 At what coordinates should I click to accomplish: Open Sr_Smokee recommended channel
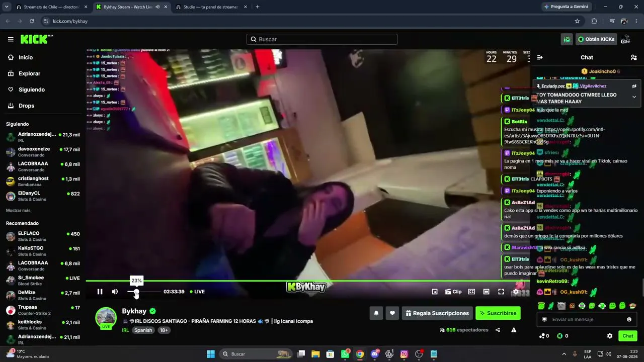(43, 280)
